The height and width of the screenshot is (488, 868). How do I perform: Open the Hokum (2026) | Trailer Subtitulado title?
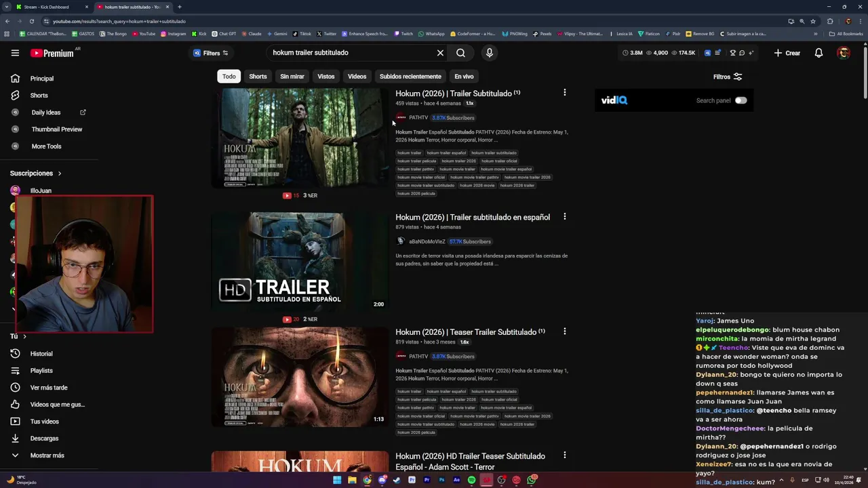pyautogui.click(x=454, y=94)
